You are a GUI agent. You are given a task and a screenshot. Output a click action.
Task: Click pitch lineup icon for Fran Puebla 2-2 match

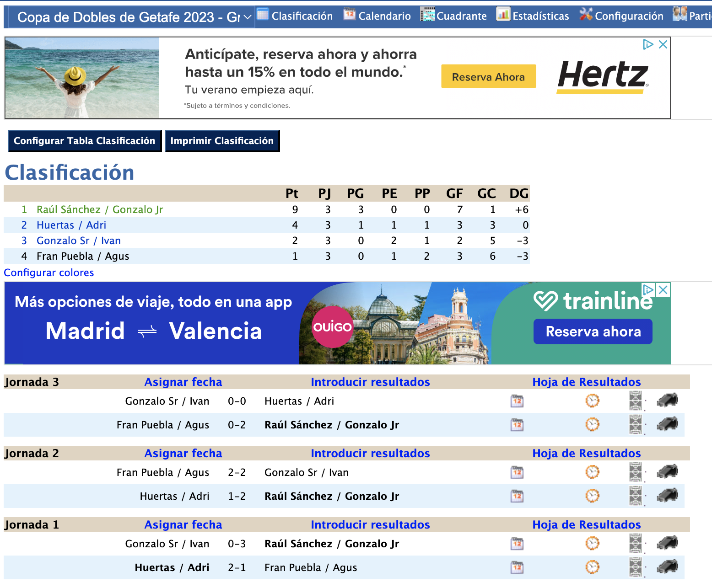pyautogui.click(x=636, y=472)
